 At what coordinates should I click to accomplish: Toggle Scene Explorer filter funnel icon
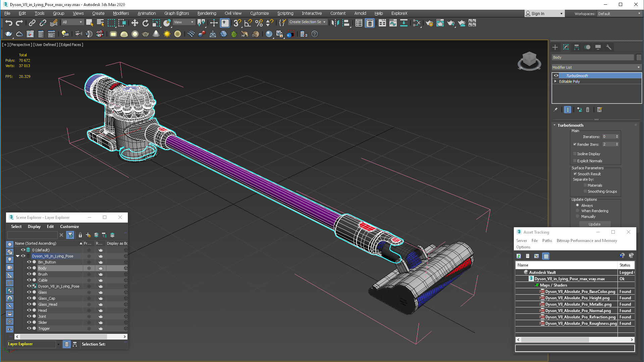coord(70,235)
